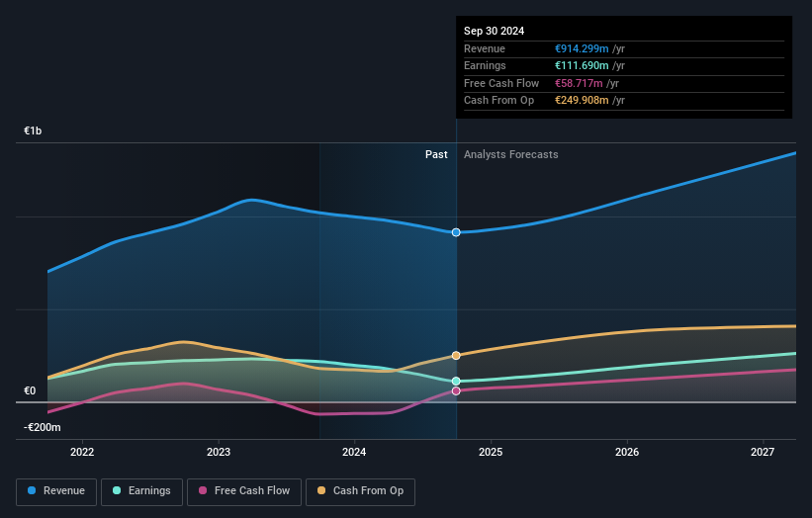Click the €914.299m revenue value in tooltip
The height and width of the screenshot is (518, 812).
pyautogui.click(x=582, y=48)
